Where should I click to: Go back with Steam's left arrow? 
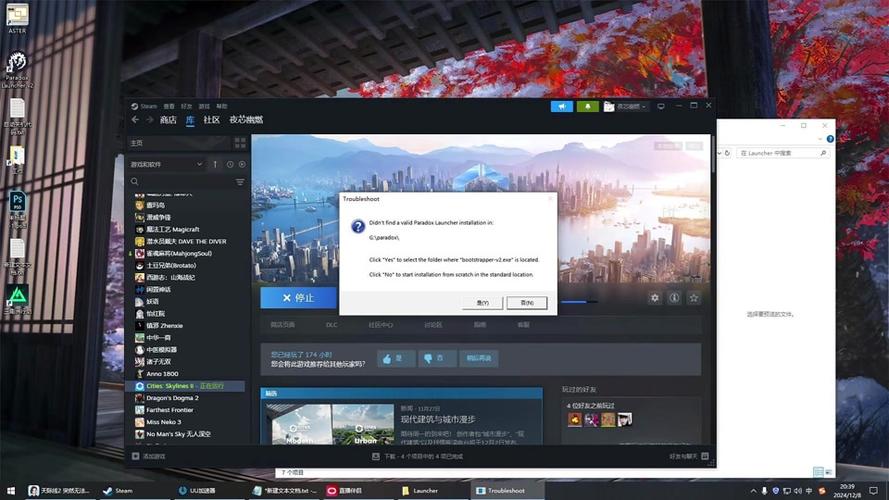click(135, 120)
